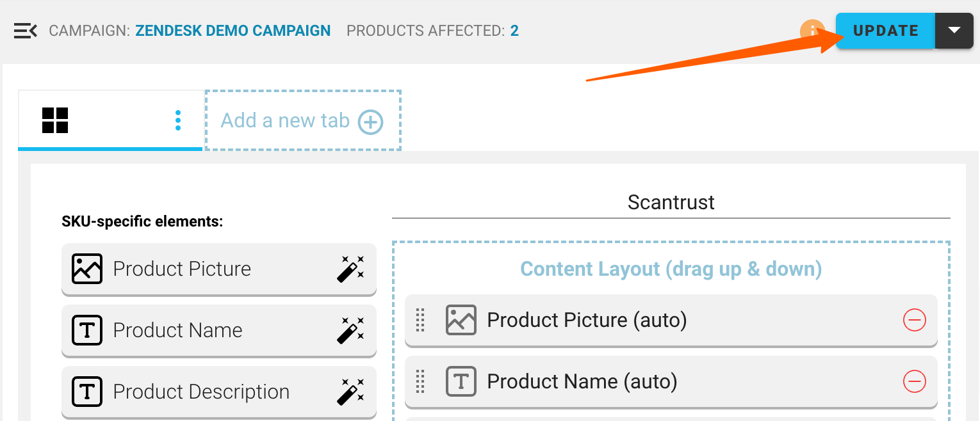The width and height of the screenshot is (980, 421).
Task: Select the grid icon tab
Action: tap(55, 120)
